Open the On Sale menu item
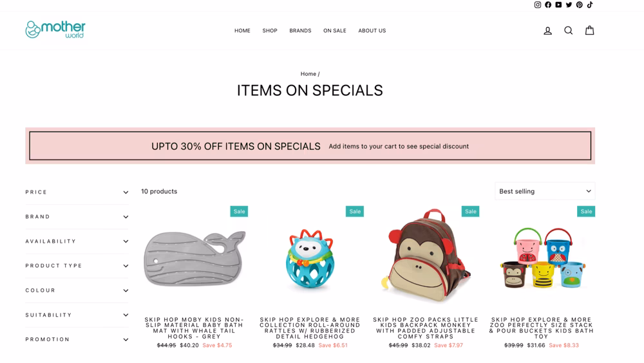The width and height of the screenshot is (644, 363). (335, 31)
